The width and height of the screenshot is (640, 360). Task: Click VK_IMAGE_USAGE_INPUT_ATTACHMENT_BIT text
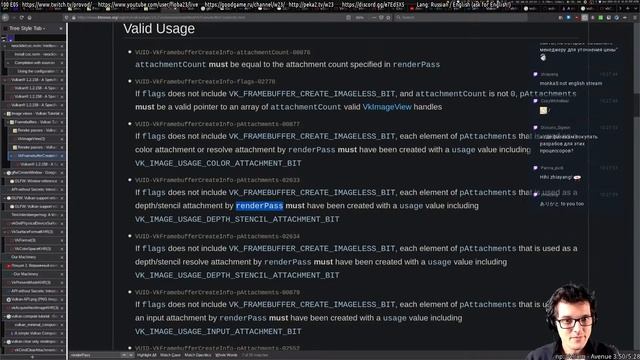218,331
